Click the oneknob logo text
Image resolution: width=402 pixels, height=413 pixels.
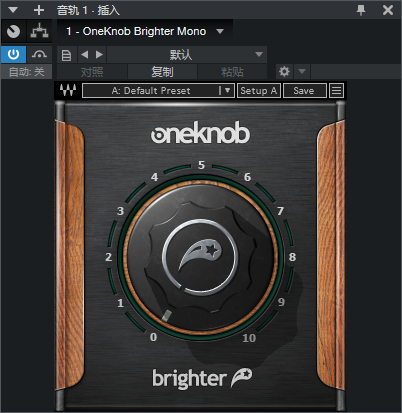click(200, 133)
